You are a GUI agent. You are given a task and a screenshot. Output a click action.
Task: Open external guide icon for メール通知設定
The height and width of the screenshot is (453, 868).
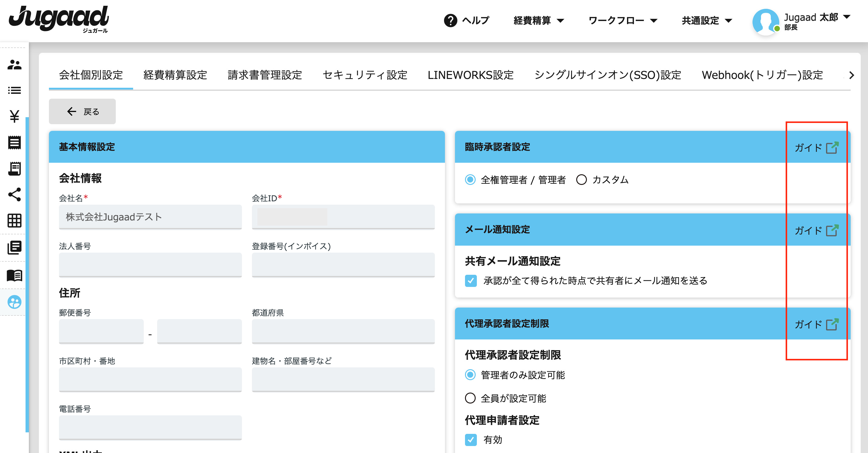(832, 230)
